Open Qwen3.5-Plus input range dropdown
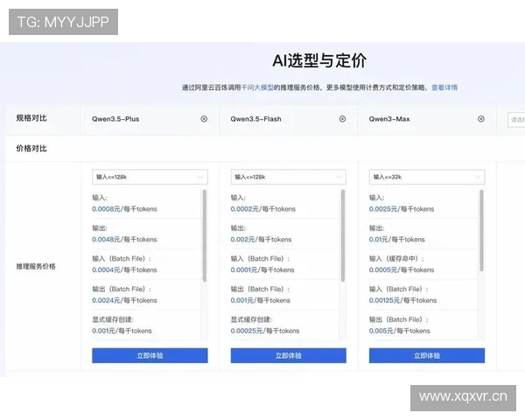Viewport: 525px width, 420px height. coord(150,177)
